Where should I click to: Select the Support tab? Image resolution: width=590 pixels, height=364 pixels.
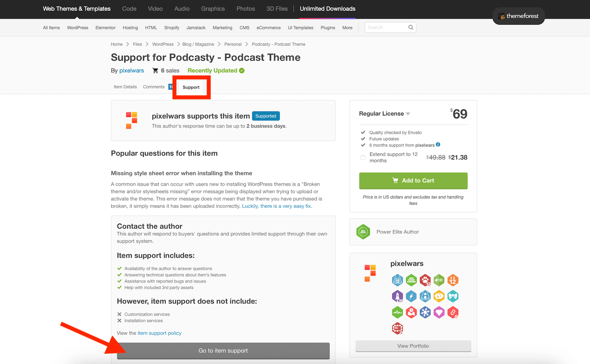click(191, 87)
